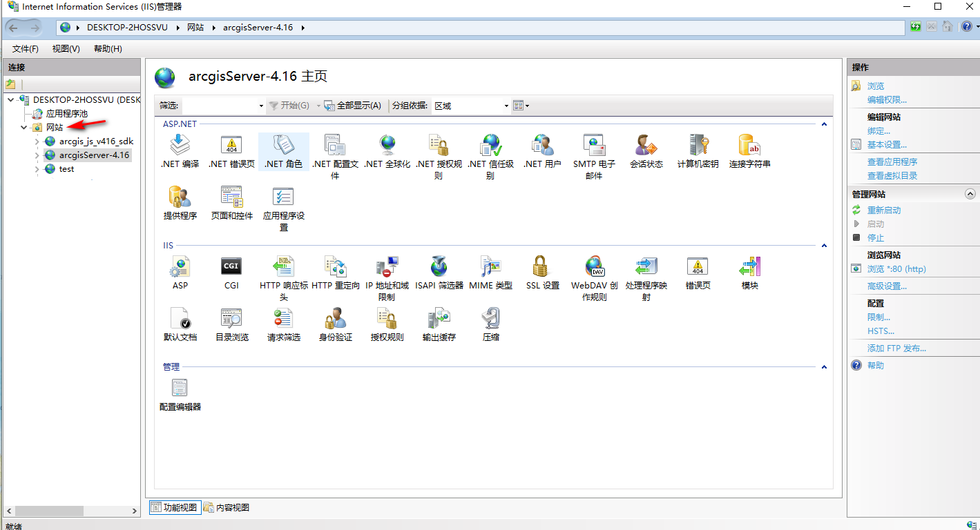Open the IIS 授权规则 feature
Screen dimensions: 980x530
point(387,325)
